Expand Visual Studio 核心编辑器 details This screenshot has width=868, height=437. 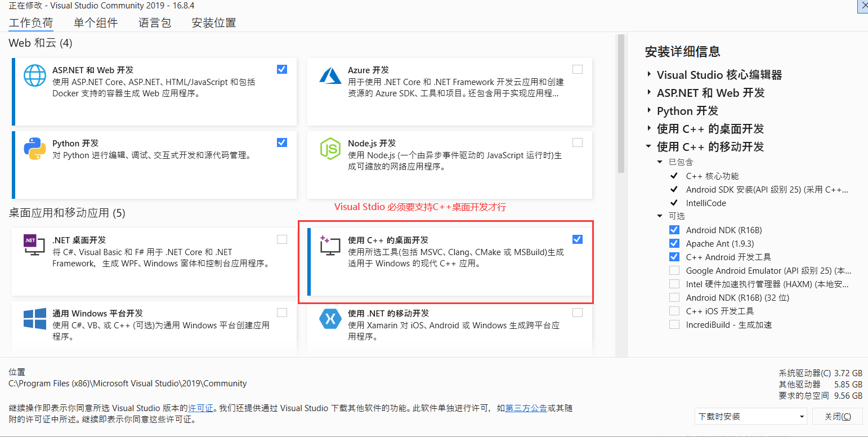[648, 74]
